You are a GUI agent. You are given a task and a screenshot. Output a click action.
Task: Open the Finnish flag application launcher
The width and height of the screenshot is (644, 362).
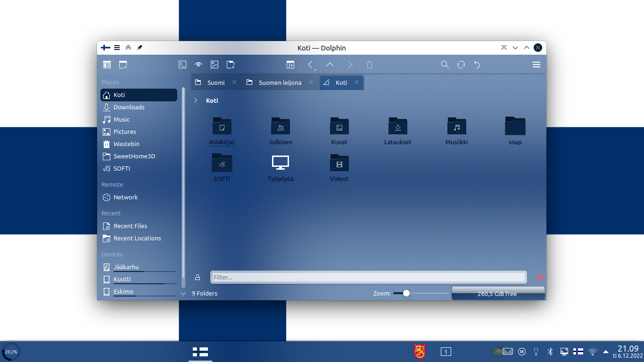(x=200, y=352)
